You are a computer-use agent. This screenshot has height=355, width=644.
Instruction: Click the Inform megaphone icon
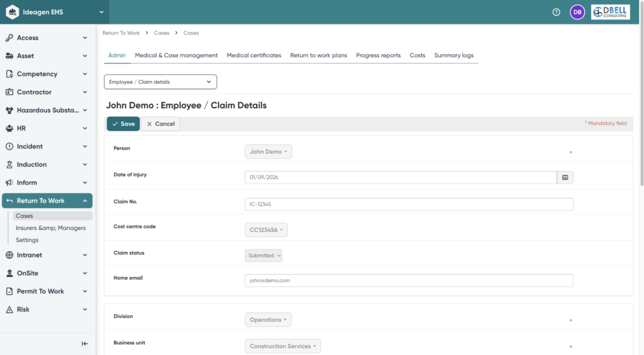click(x=9, y=183)
